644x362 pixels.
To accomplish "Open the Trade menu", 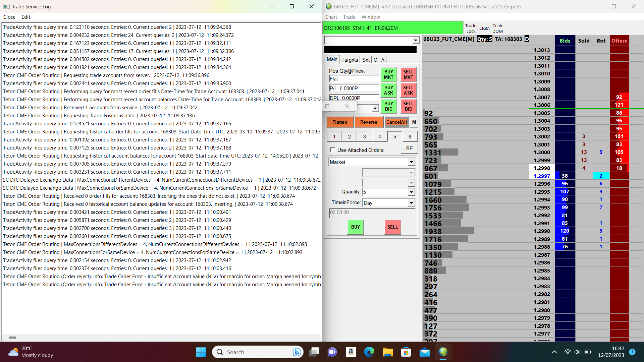I will (x=349, y=17).
